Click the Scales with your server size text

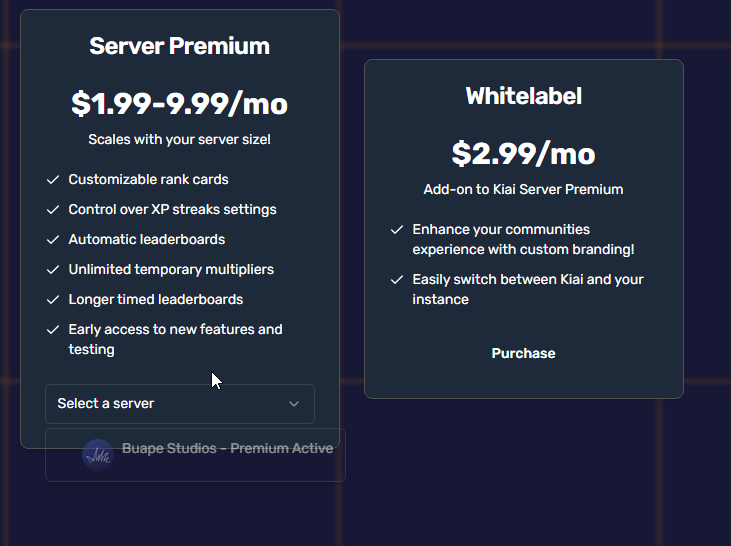pyautogui.click(x=179, y=139)
